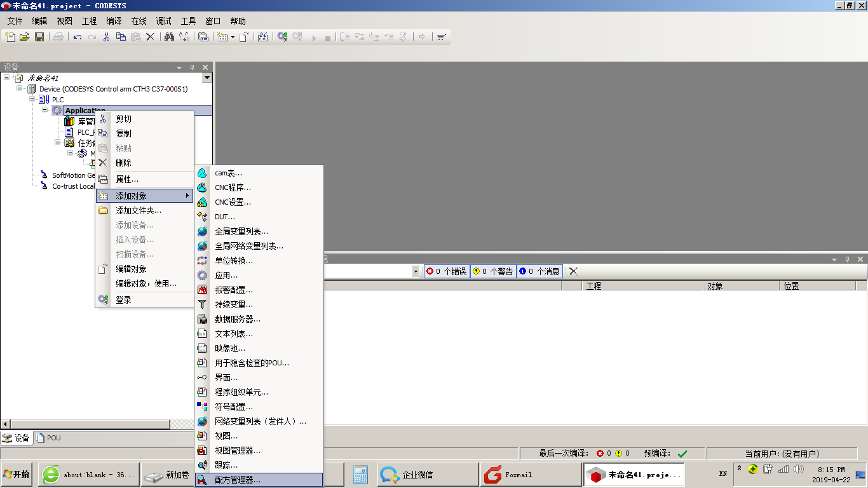This screenshot has width=868, height=488.
Task: Open the calculator icon in the taskbar
Action: (x=360, y=475)
